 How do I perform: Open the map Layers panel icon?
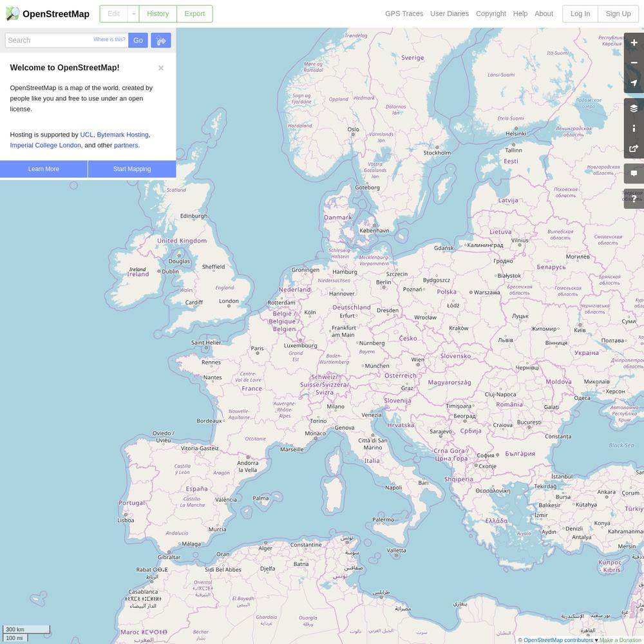pyautogui.click(x=634, y=108)
